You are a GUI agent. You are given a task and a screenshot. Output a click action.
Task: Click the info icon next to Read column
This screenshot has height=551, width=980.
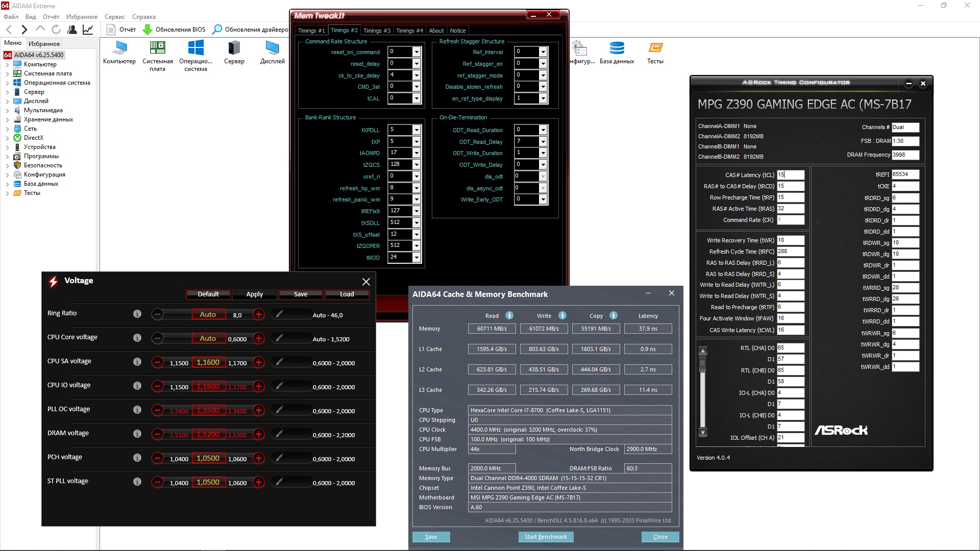[x=509, y=315]
